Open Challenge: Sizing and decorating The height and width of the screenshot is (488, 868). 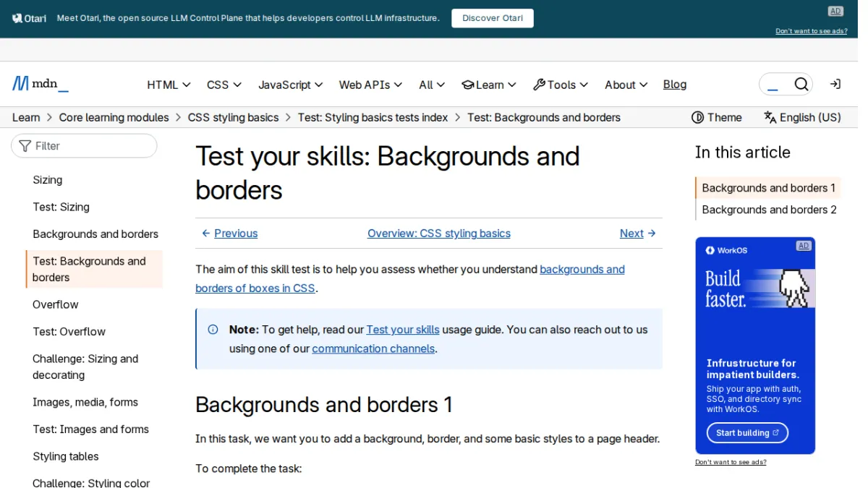[85, 367]
